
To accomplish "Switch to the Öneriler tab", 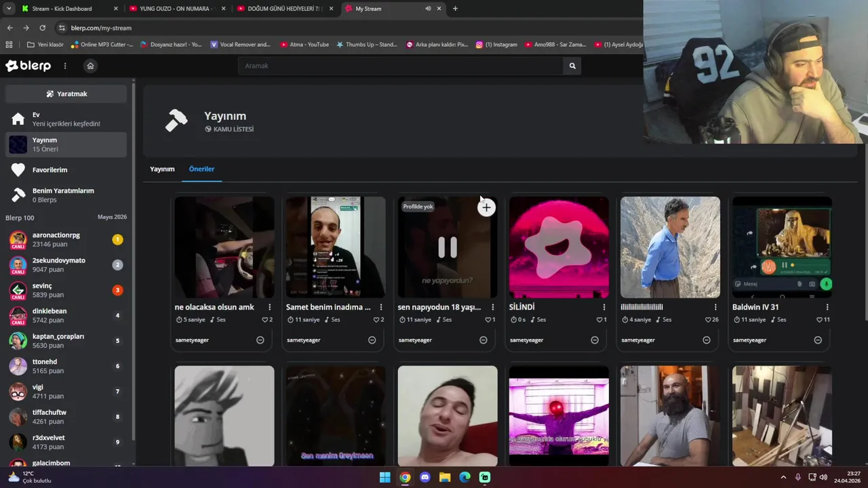I will tap(201, 169).
